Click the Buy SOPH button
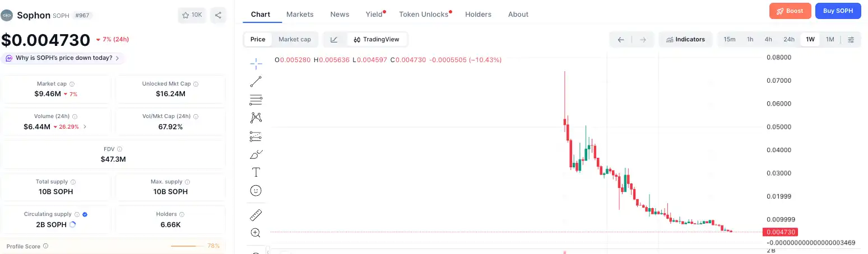This screenshot has width=868, height=254. point(838,11)
